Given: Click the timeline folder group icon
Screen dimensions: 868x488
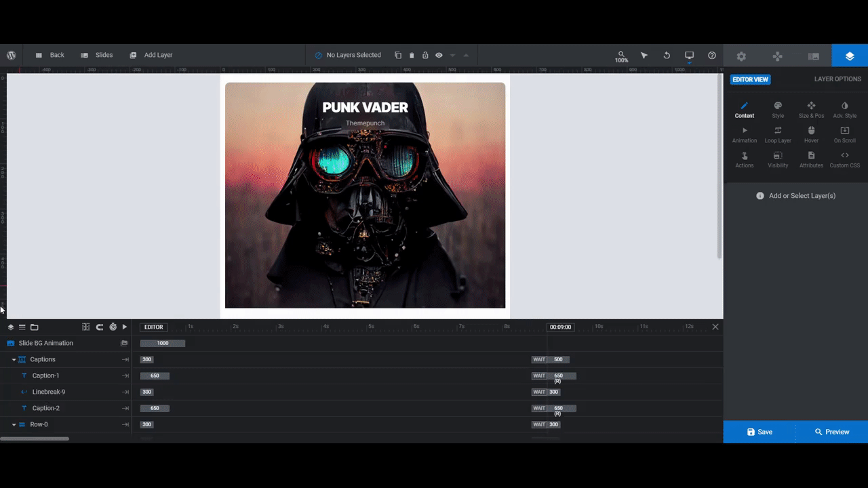Looking at the screenshot, I should pos(34,327).
